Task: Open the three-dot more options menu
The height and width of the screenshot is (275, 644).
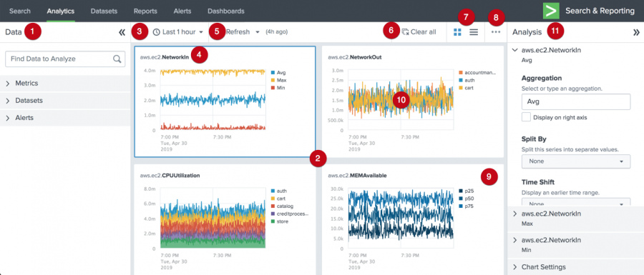Action: click(496, 32)
